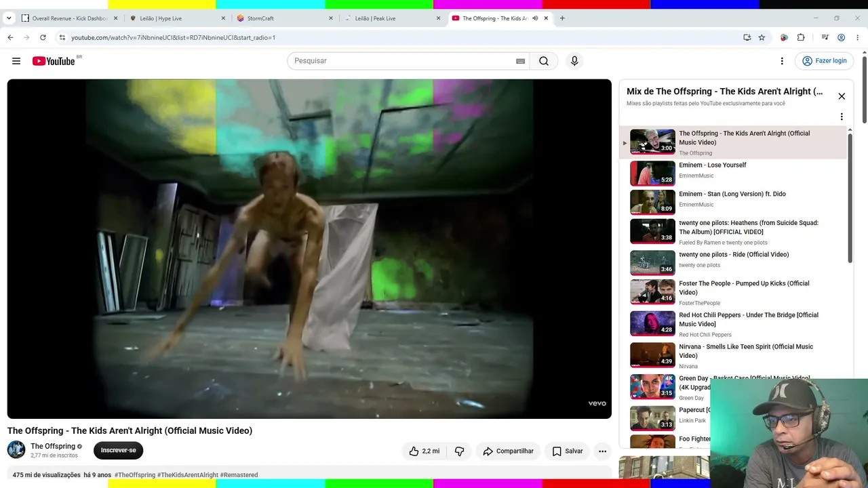Click the 475 mi de visualizações text
Screen dimensions: 868x488
pyautogui.click(x=46, y=475)
